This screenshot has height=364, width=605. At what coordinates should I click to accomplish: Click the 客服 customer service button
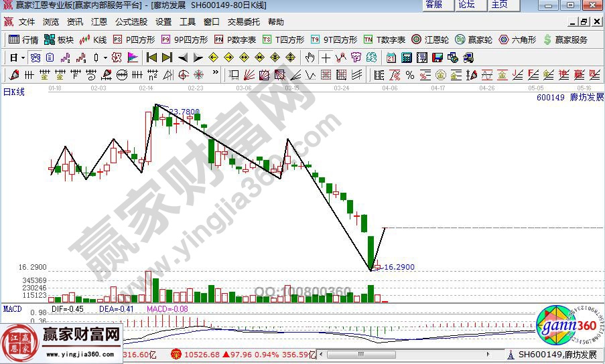click(x=434, y=5)
